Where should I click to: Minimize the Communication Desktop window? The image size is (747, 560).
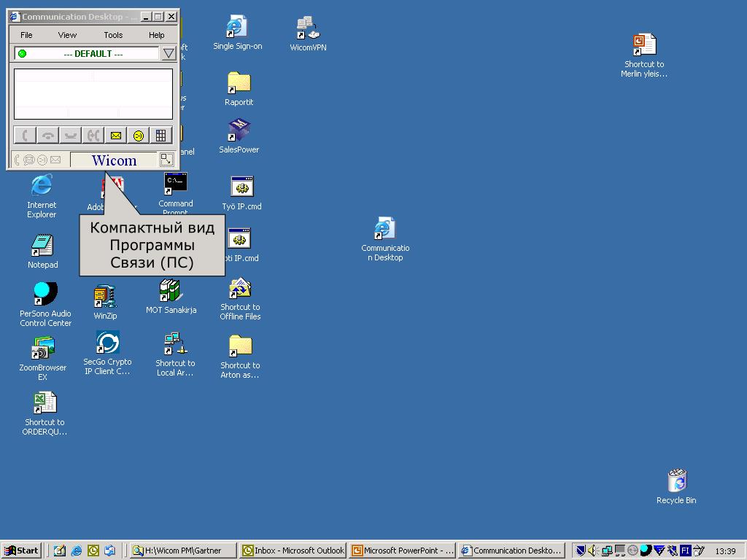(x=146, y=17)
